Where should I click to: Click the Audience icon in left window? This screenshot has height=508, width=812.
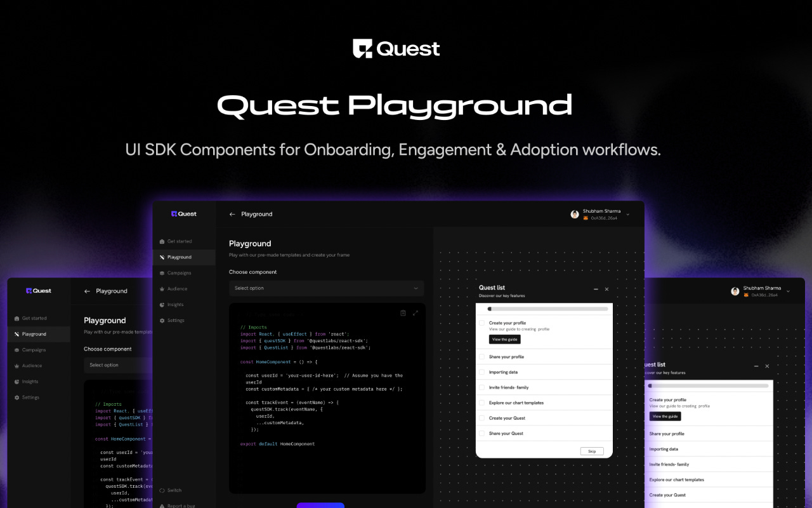(16, 366)
